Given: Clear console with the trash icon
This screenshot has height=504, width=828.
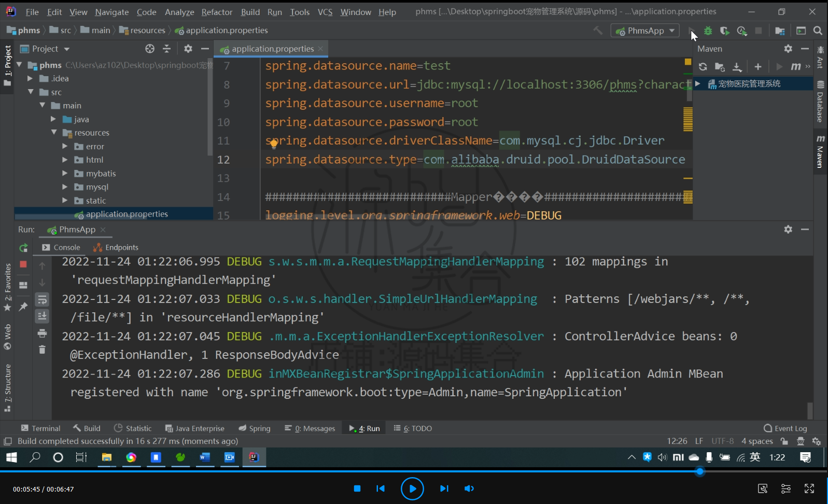Looking at the screenshot, I should pos(42,350).
